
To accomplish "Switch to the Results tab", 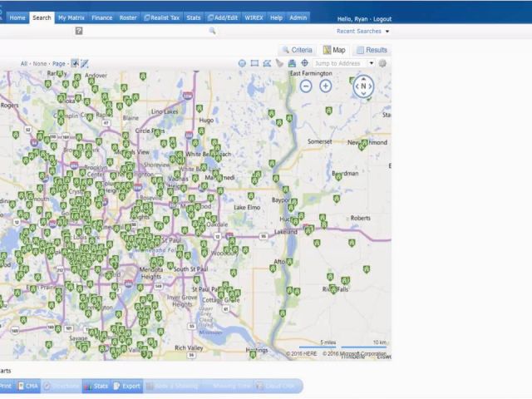I will point(372,50).
